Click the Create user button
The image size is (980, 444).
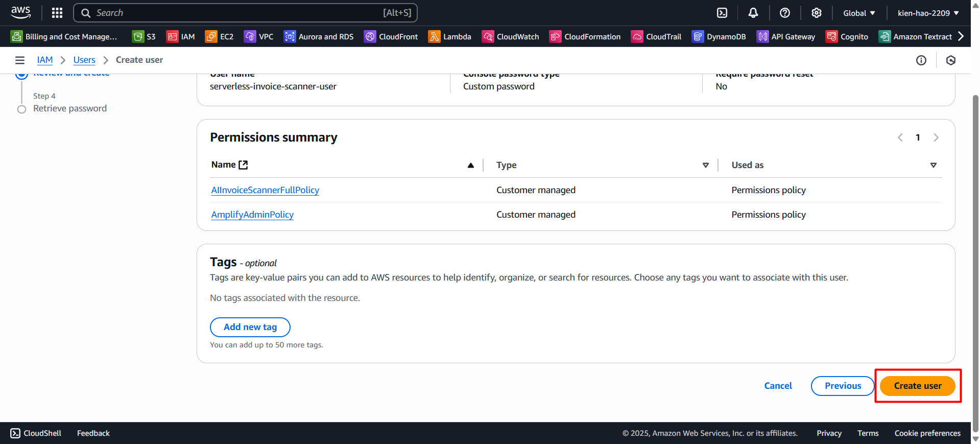[x=918, y=386]
